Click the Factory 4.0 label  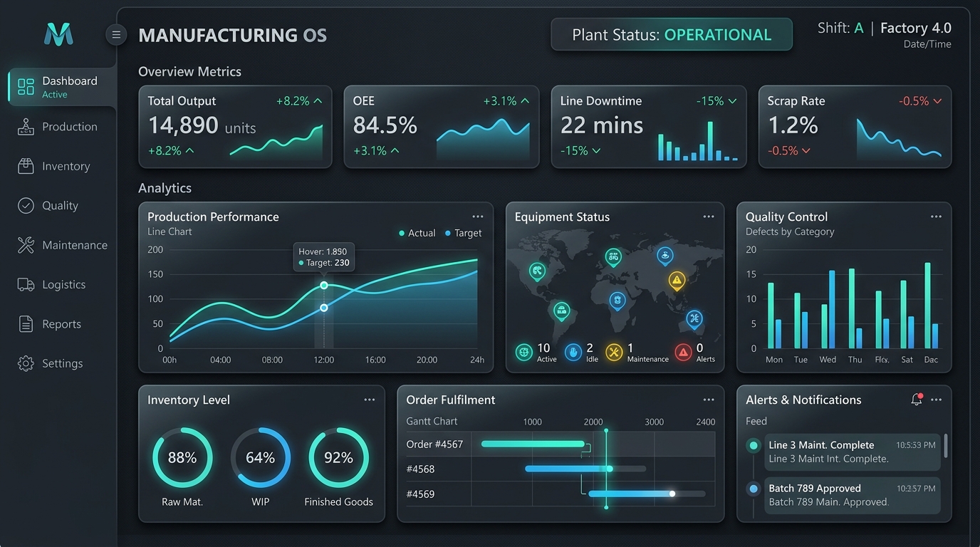pyautogui.click(x=916, y=28)
